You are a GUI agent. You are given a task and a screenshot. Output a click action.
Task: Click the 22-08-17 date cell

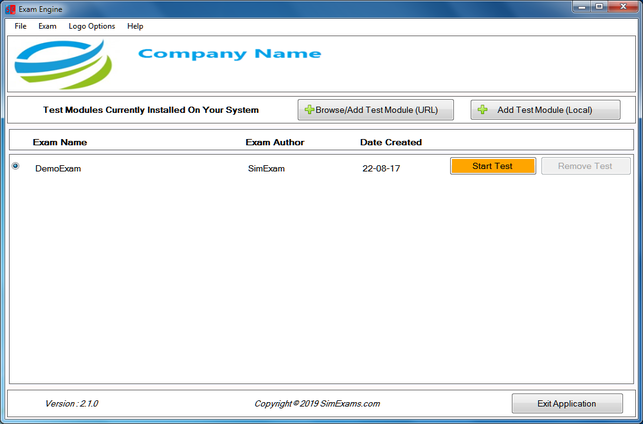coord(381,169)
